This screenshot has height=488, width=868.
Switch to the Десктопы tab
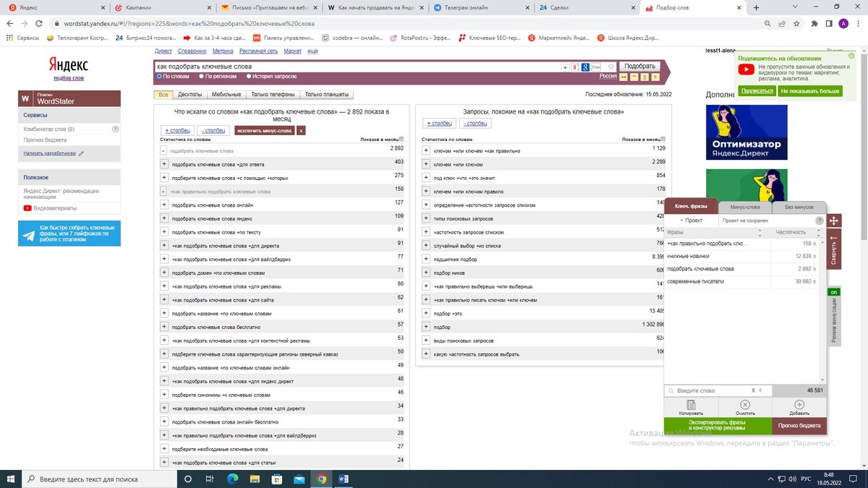(x=190, y=95)
